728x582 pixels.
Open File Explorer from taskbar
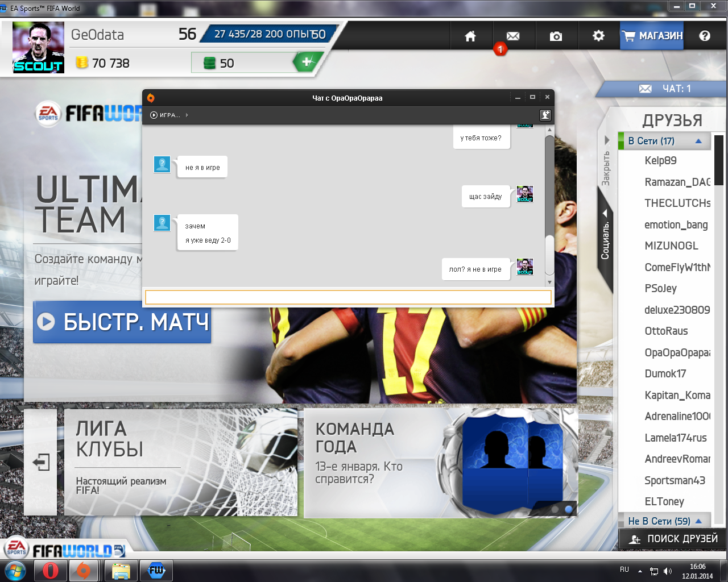(x=121, y=570)
